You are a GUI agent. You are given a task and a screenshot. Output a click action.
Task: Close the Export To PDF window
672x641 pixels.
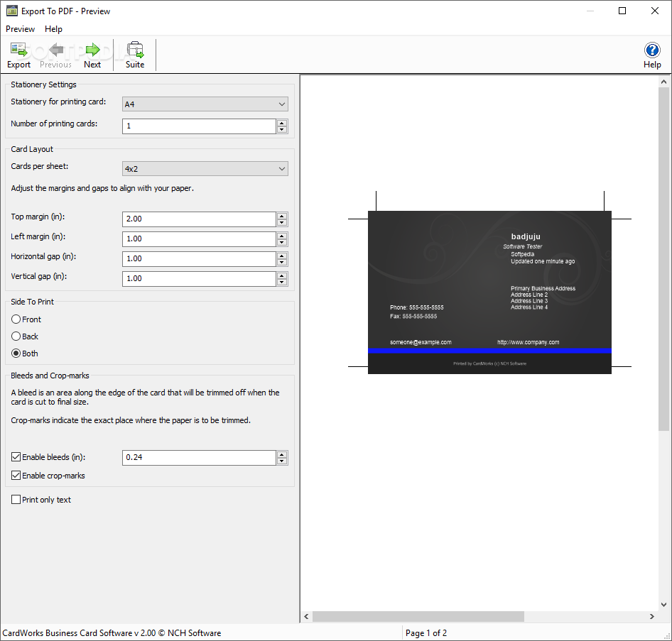tap(655, 11)
